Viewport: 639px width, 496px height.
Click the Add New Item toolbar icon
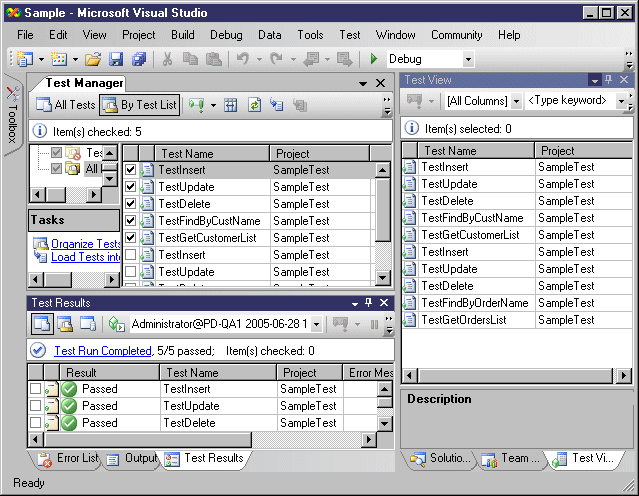59,59
